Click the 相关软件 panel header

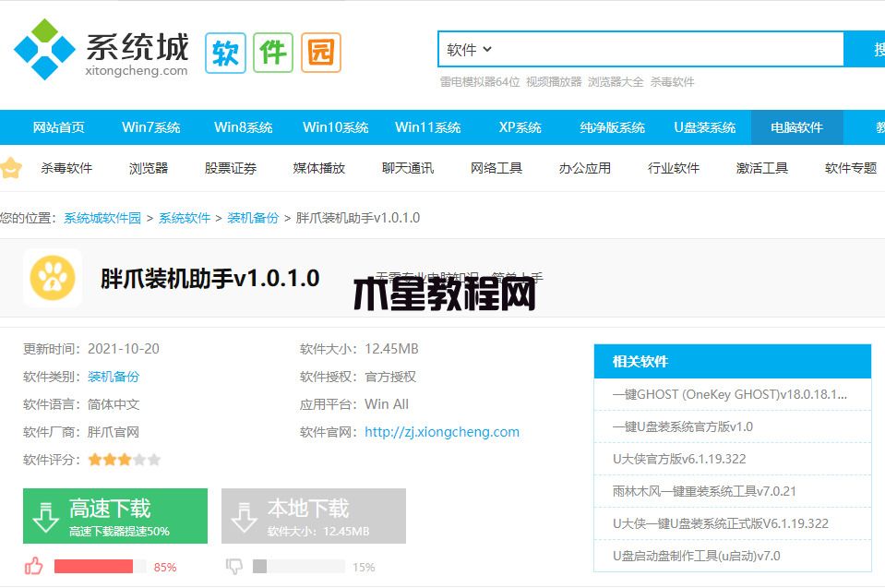(x=733, y=361)
